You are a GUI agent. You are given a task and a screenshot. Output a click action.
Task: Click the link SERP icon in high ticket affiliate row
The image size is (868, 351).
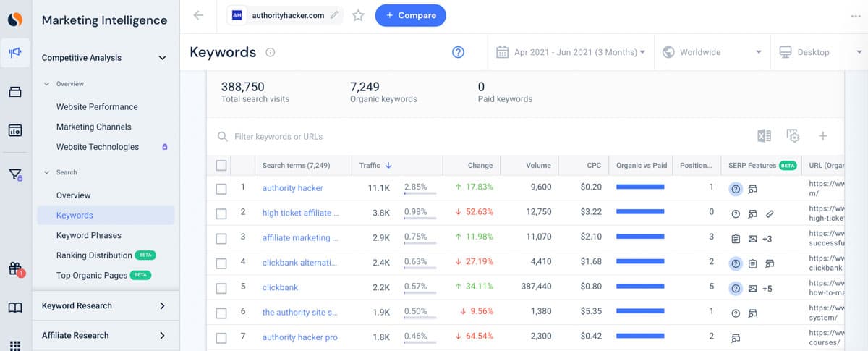[770, 213]
